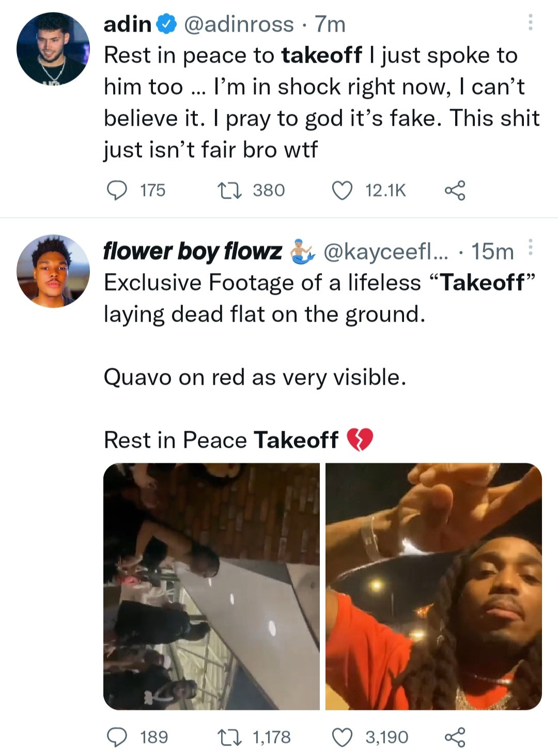The height and width of the screenshot is (756, 558).
Task: Open adin's verified badge info
Action: [167, 24]
